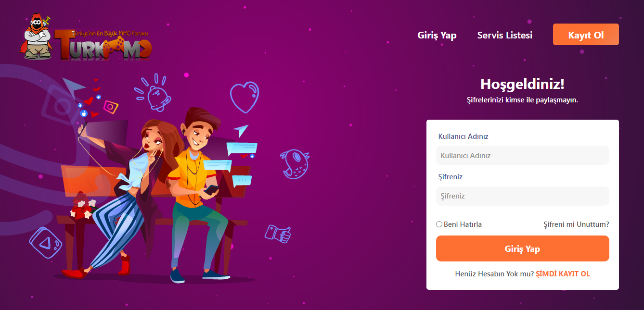The height and width of the screenshot is (310, 644).
Task: Focus the Kullanıcı Adınız input field
Action: point(523,155)
